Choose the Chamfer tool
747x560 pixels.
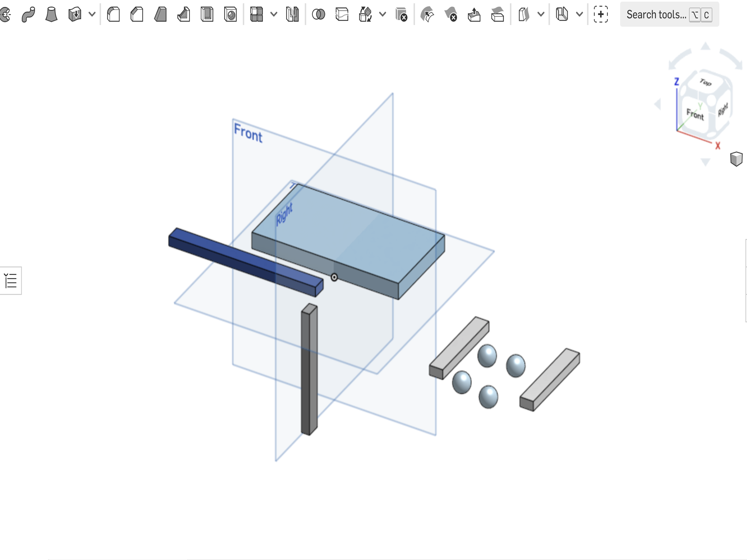coord(137,14)
